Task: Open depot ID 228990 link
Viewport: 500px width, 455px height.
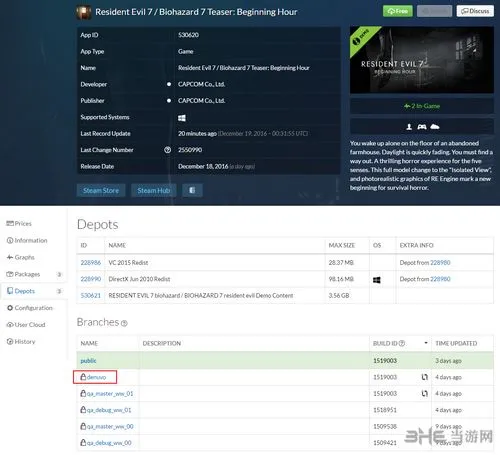Action: pyautogui.click(x=91, y=279)
